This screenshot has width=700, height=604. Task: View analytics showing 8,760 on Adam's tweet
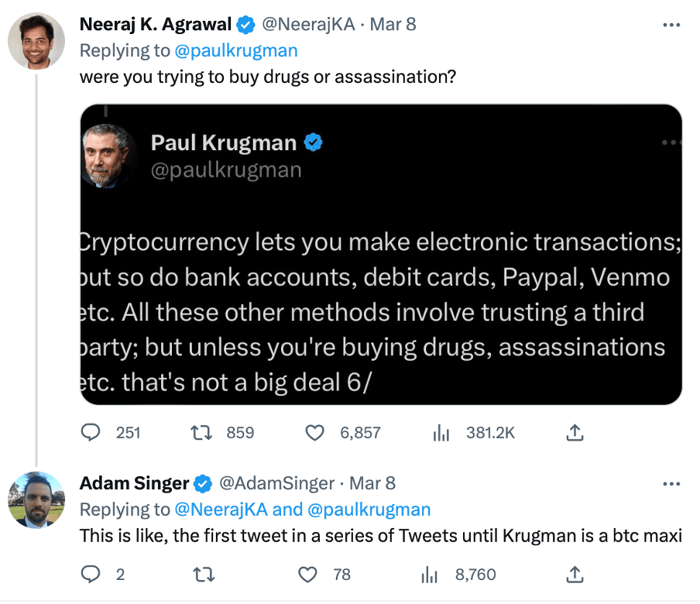pos(429,575)
